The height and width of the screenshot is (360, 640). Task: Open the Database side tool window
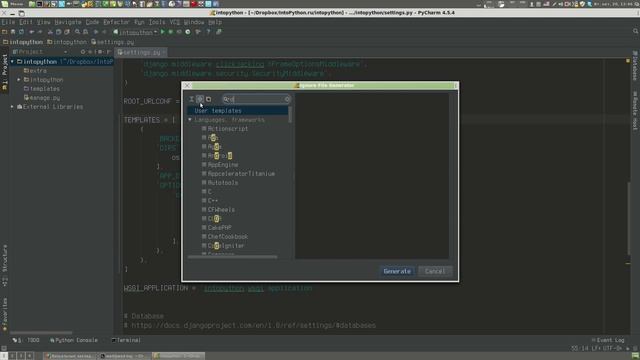pos(635,66)
